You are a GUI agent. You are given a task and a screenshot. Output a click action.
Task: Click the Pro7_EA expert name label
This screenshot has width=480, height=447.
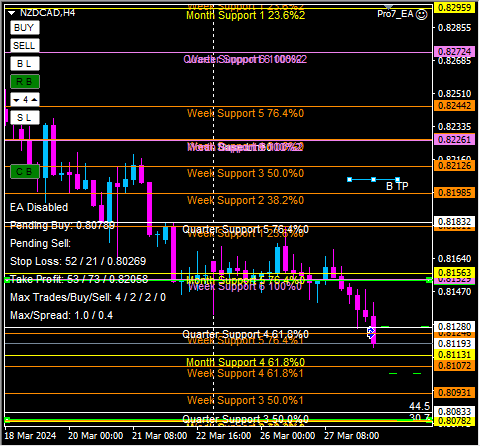[395, 14]
